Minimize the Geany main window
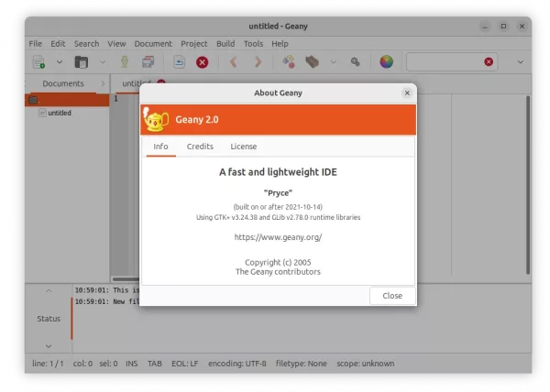Screen dimensions: 550x392 click(485, 27)
